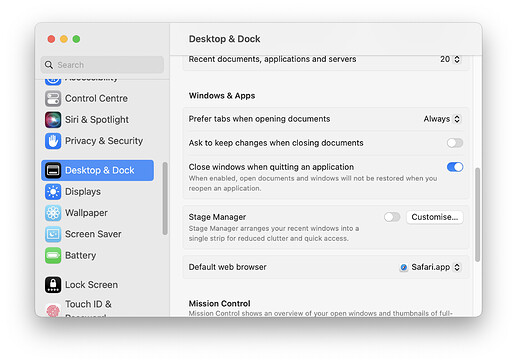Click the Screen Saver icon
Image resolution: width=517 pixels, height=363 pixels.
(53, 234)
